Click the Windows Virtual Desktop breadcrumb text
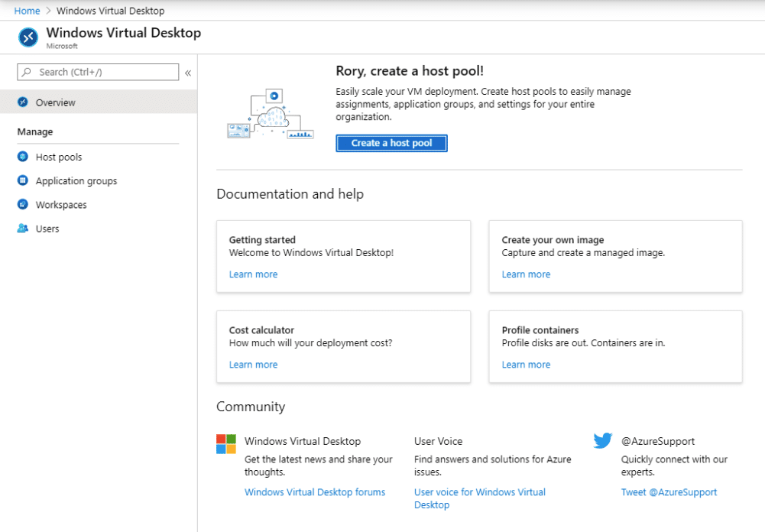The height and width of the screenshot is (532, 765). point(110,11)
